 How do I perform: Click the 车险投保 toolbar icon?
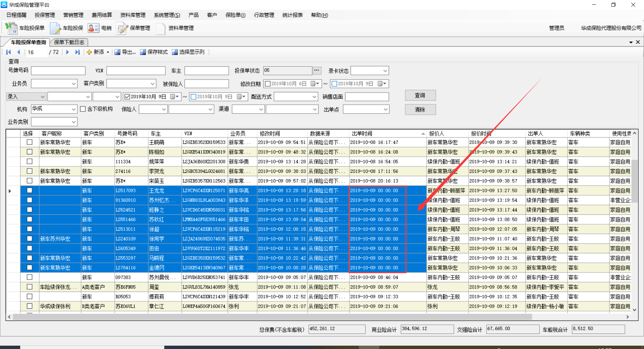pyautogui.click(x=55, y=28)
